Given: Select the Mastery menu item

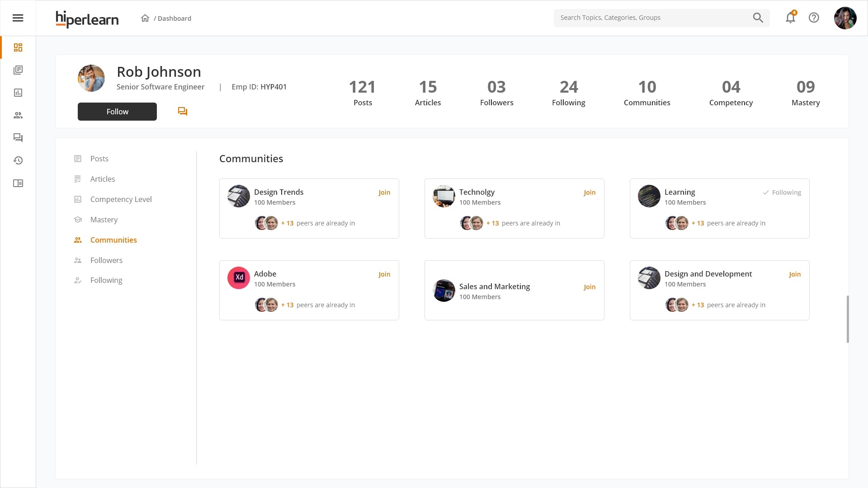Looking at the screenshot, I should coord(104,220).
